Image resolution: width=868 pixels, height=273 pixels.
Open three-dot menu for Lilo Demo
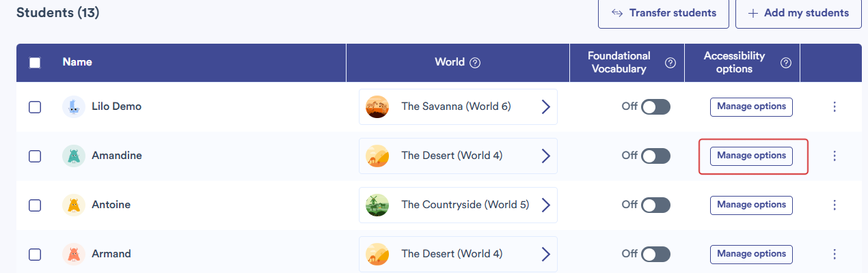(x=834, y=106)
